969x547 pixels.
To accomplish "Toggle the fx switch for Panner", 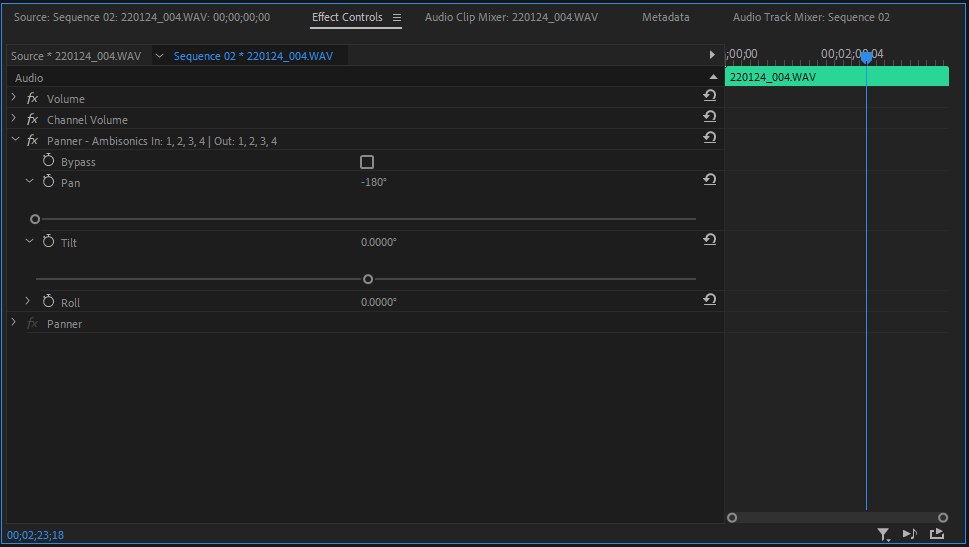I will pos(32,324).
